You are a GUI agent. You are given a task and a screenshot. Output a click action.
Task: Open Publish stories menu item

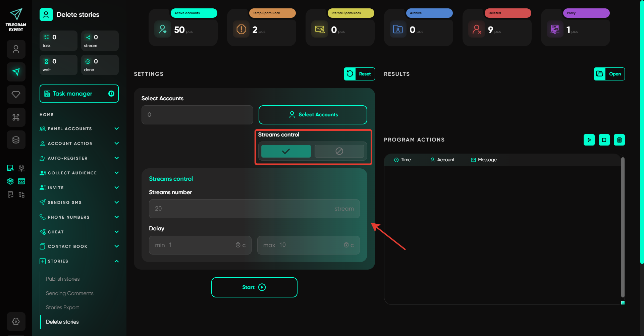(x=63, y=279)
